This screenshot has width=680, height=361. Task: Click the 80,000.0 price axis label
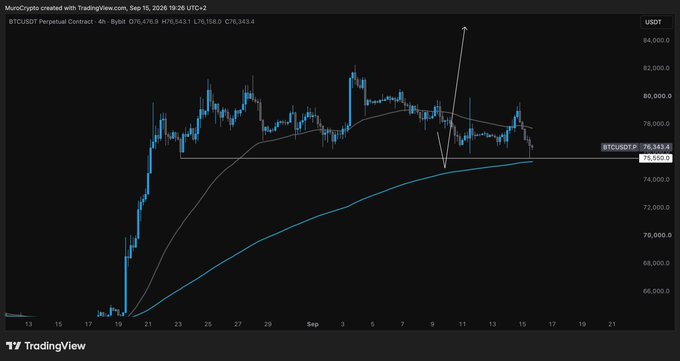(x=657, y=96)
